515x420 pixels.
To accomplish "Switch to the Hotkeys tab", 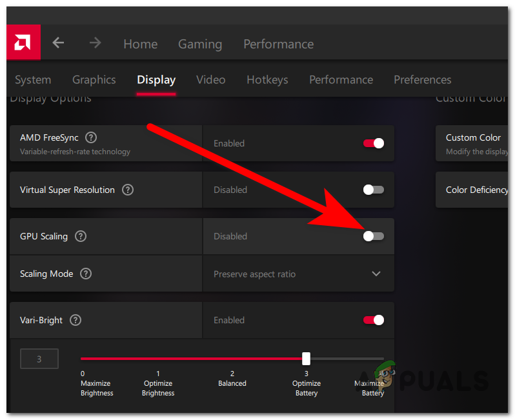I will coord(267,80).
